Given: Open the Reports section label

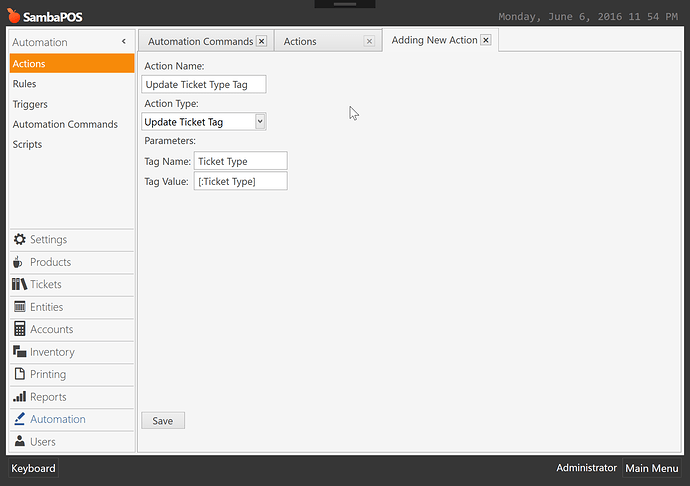Looking at the screenshot, I should pyautogui.click(x=48, y=397).
